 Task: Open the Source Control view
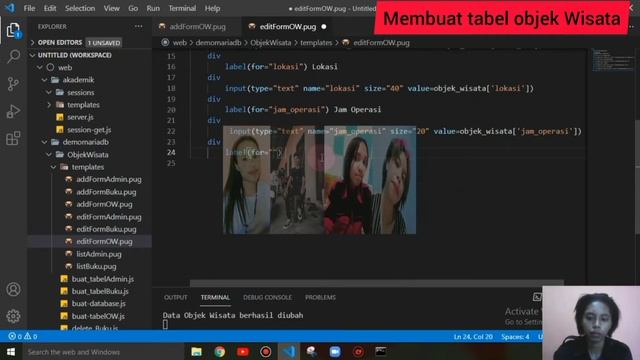coord(13,84)
